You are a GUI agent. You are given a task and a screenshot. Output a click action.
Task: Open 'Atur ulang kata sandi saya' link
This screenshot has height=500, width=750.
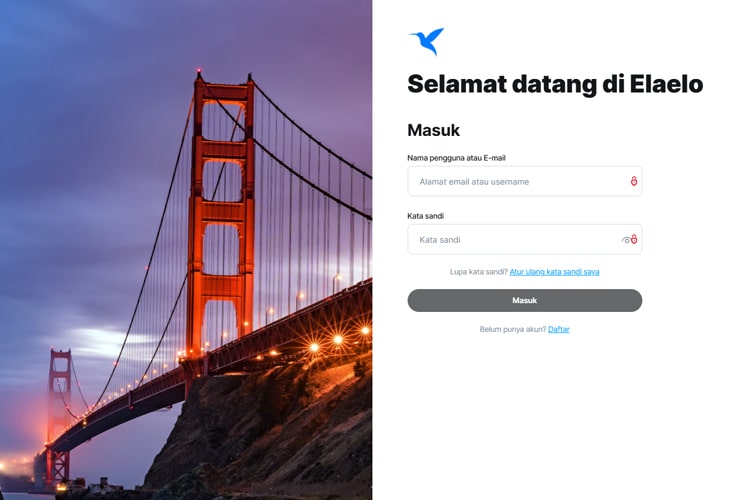click(x=554, y=272)
